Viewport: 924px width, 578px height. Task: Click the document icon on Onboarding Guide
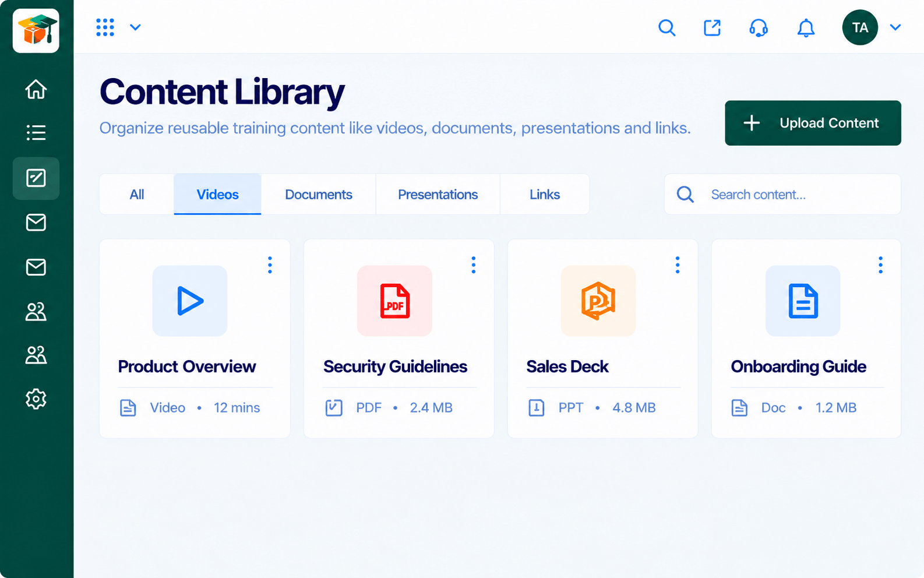(x=803, y=301)
